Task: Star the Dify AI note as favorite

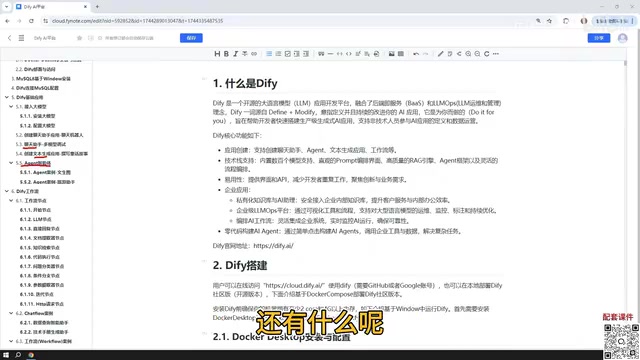Action: [79, 38]
